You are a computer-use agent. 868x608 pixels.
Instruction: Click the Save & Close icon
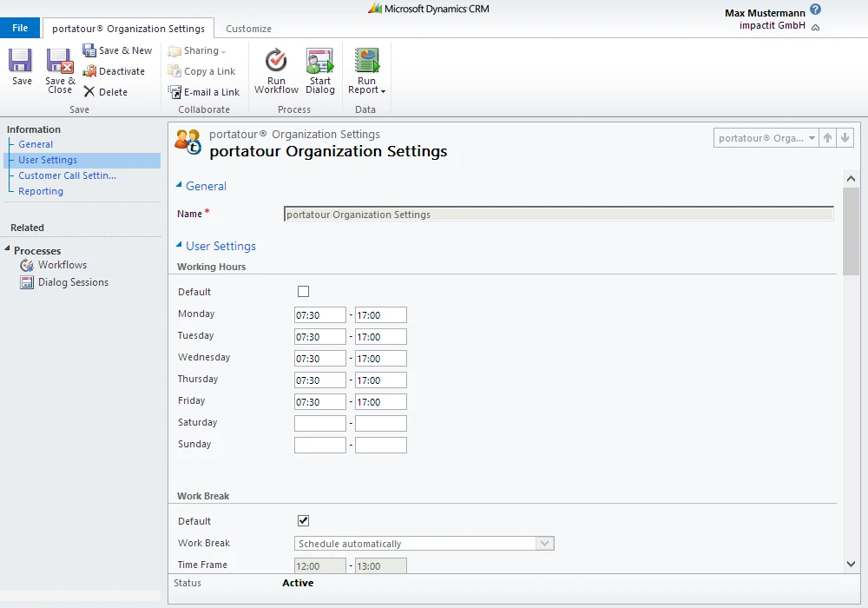click(x=60, y=61)
